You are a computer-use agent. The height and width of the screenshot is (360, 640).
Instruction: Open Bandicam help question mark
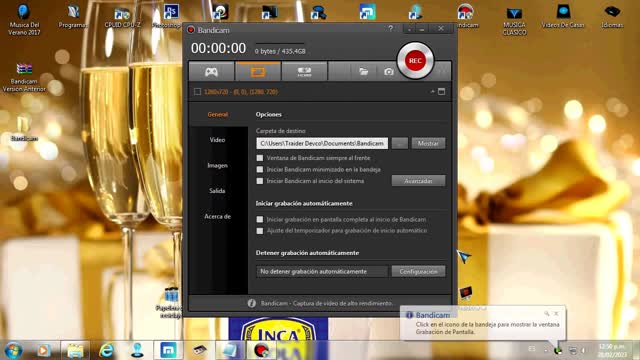coord(390,28)
